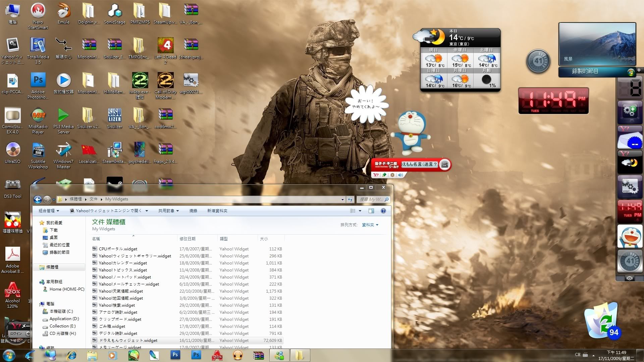Open address bar history dropdown

342,199
